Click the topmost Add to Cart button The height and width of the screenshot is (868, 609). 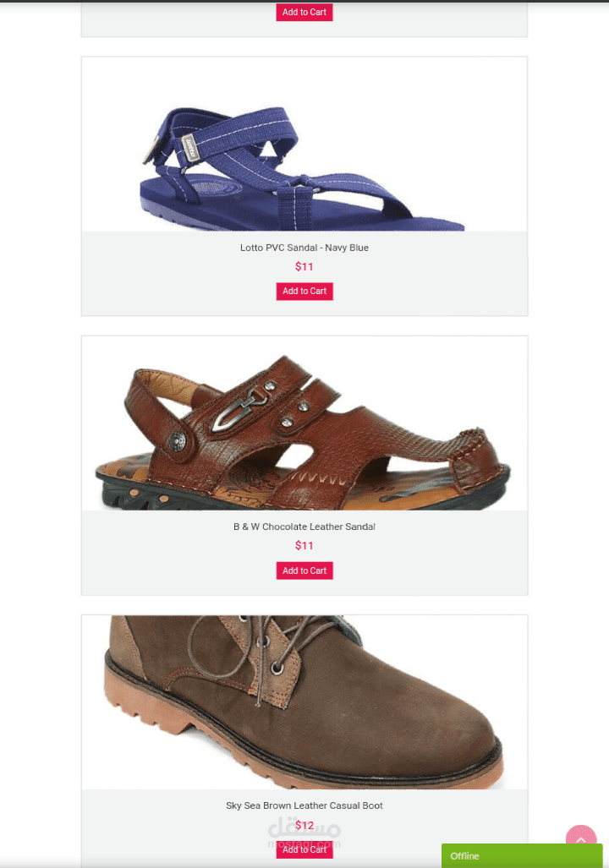point(304,12)
